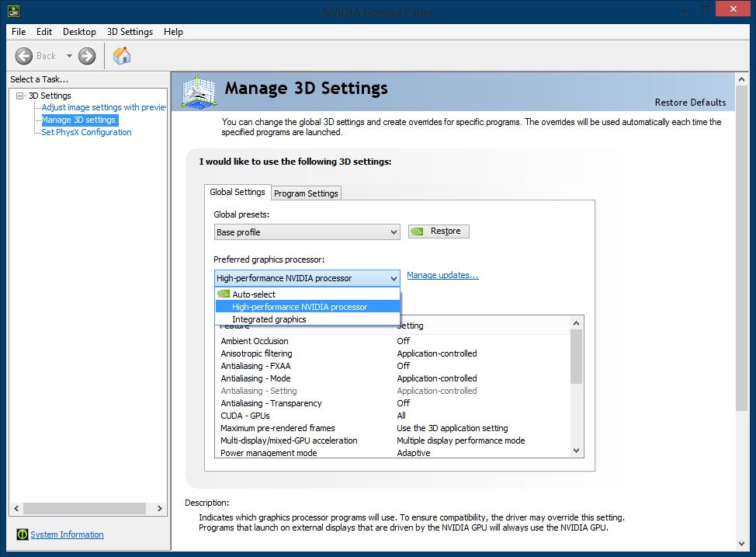Choose Auto-select from the processor list

307,294
